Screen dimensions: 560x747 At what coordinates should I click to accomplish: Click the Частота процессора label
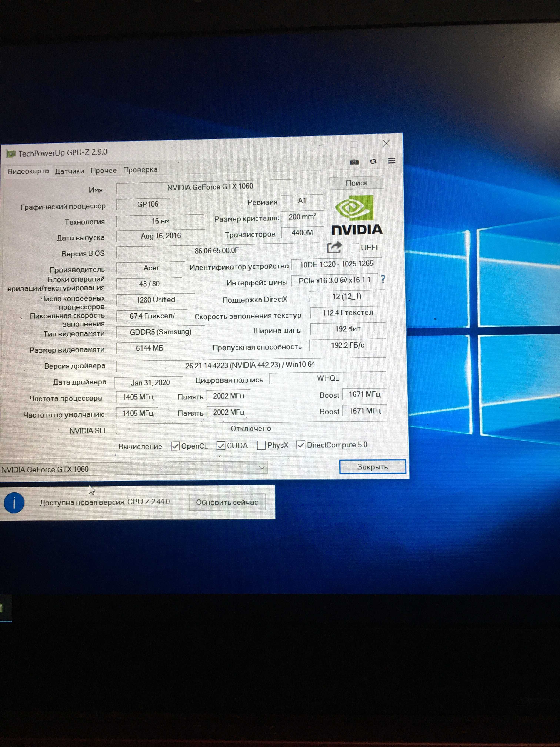(66, 399)
